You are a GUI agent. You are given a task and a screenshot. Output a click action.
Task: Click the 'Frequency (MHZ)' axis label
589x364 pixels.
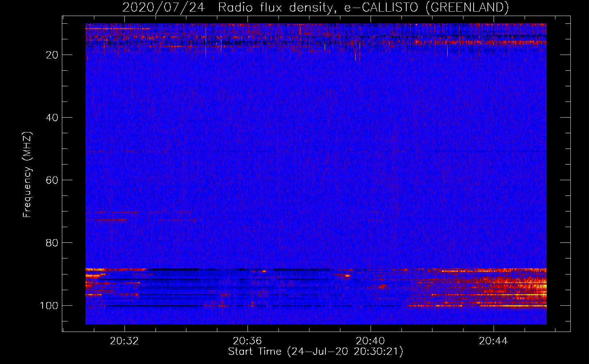[27, 175]
